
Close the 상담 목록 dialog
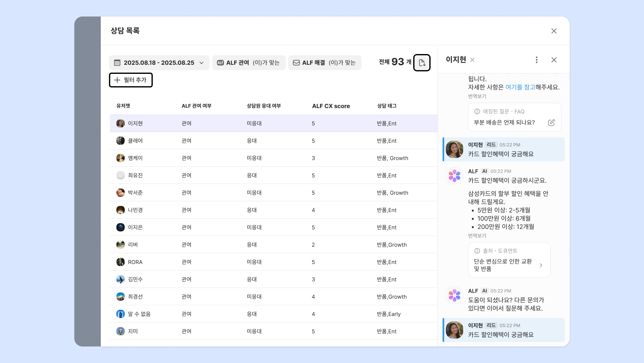[x=554, y=31]
